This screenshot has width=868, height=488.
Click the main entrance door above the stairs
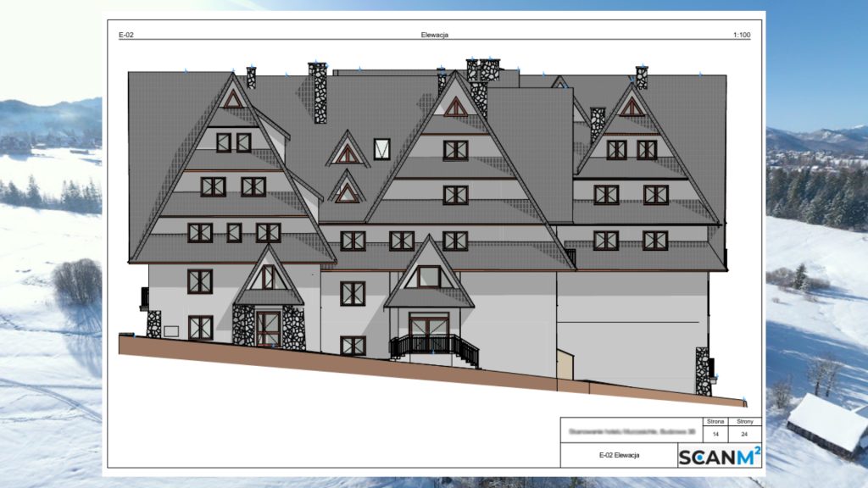click(x=429, y=326)
